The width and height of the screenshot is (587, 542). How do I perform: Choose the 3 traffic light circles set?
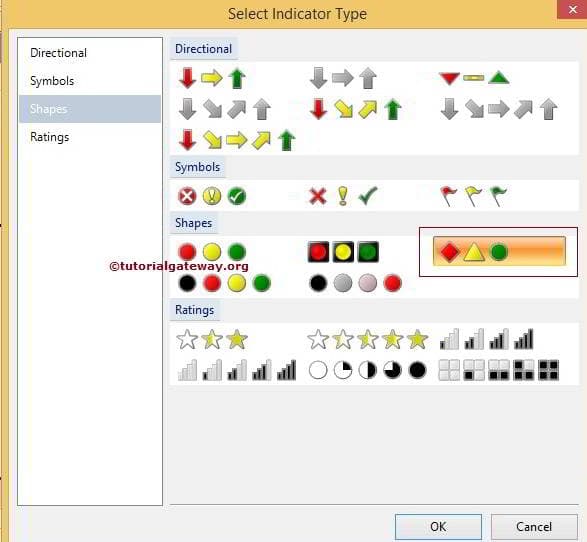click(212, 252)
